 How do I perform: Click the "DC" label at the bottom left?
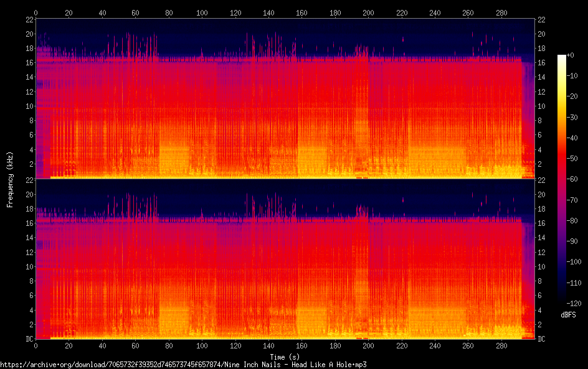coord(29,339)
